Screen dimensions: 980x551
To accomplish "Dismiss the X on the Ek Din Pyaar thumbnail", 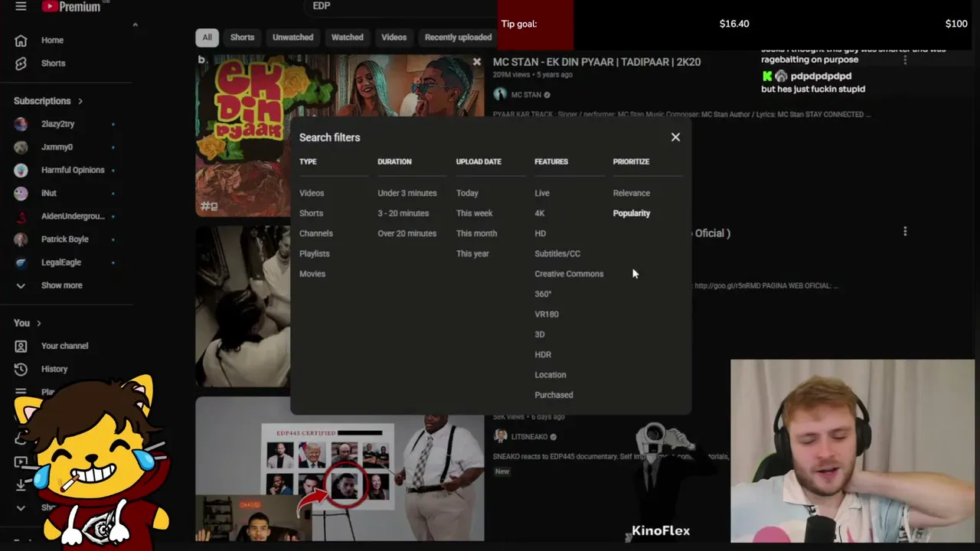I will click(477, 62).
